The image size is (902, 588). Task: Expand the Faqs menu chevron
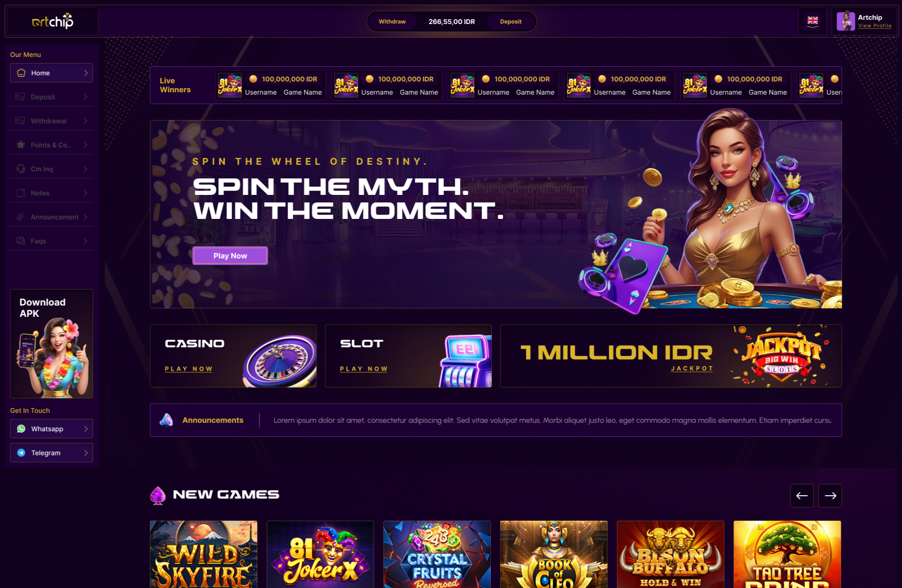pos(86,241)
